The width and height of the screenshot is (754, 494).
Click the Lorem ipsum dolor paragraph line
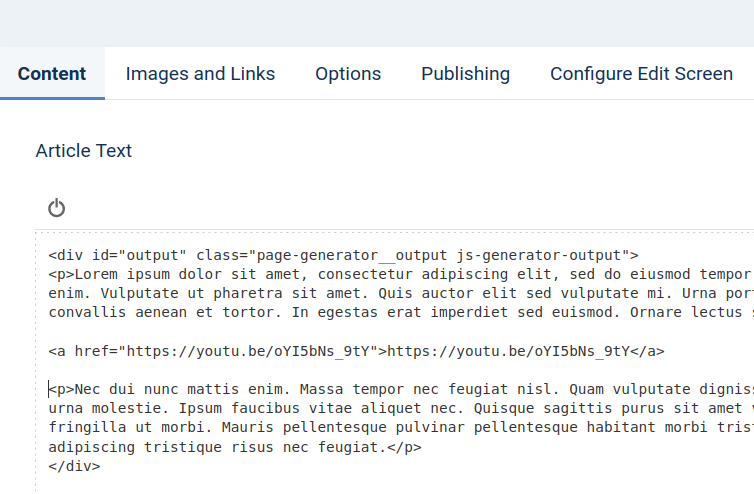tap(401, 274)
